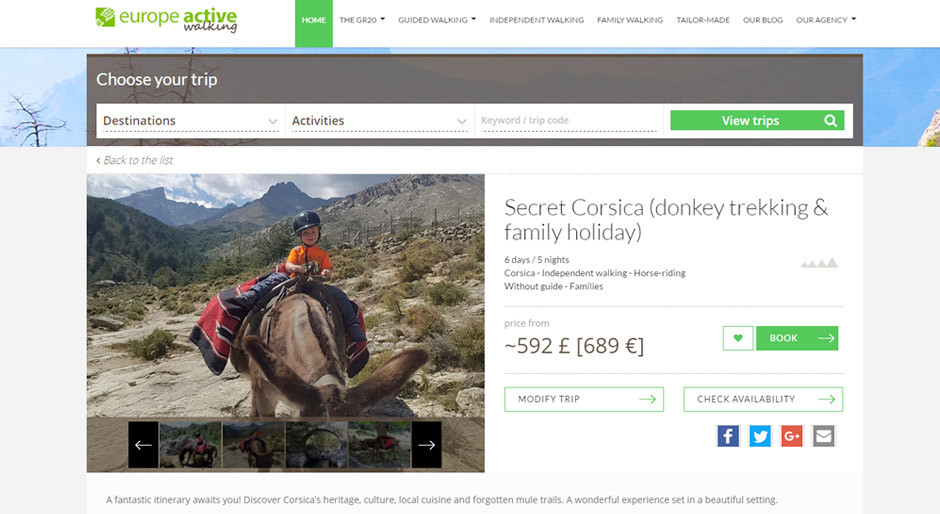Image resolution: width=940 pixels, height=514 pixels.
Task: Focus the Keyword / trip code field
Action: pyautogui.click(x=568, y=121)
